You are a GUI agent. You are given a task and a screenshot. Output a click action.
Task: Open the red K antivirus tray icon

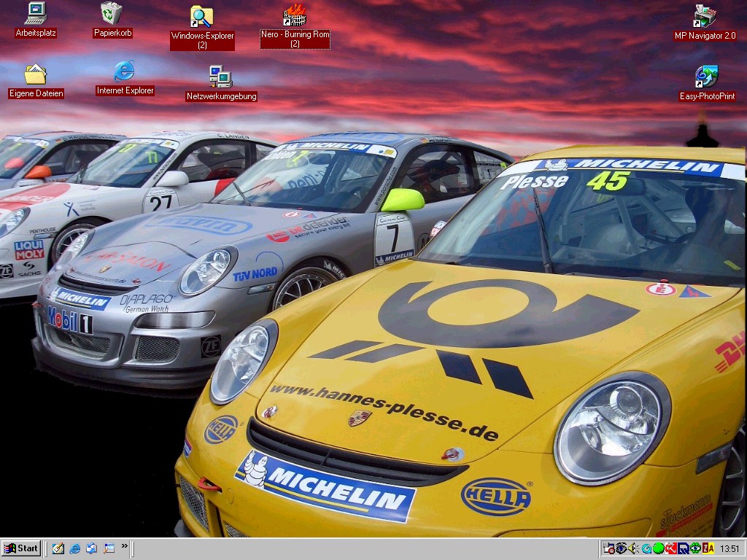[671, 548]
